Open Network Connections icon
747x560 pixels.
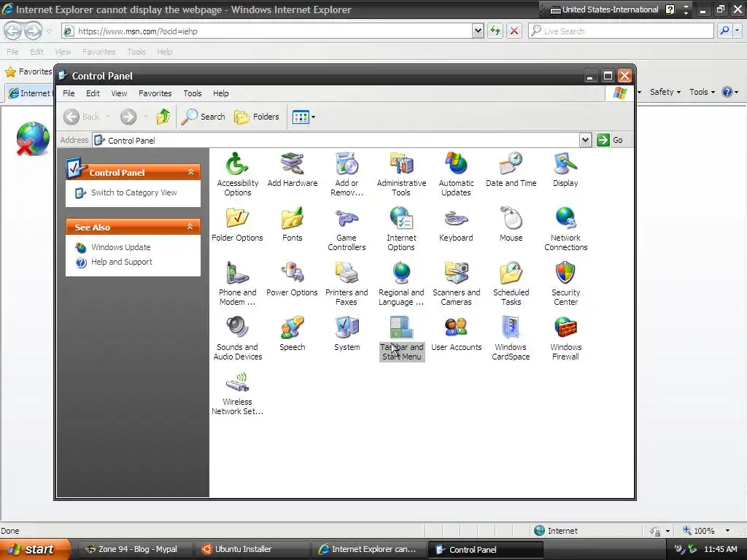565,229
